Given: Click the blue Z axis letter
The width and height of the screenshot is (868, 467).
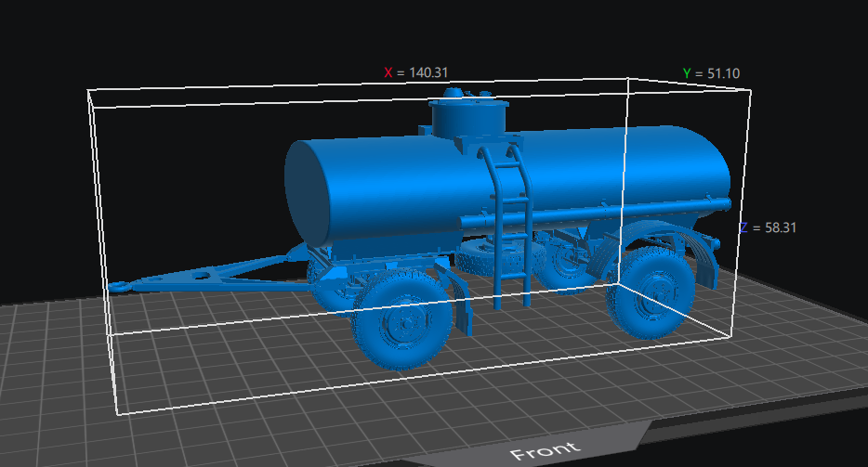Looking at the screenshot, I should (743, 227).
